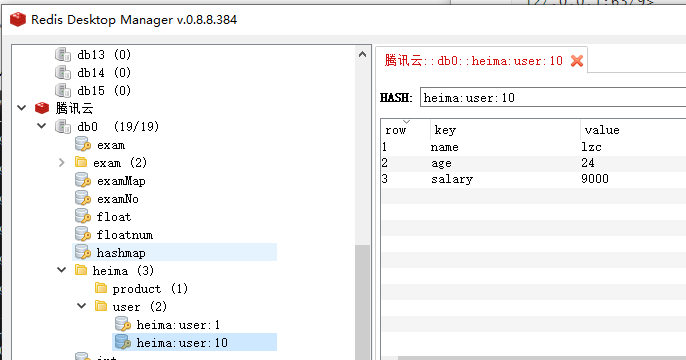Open the heima:user:1 key
Viewport: 686px width, 360px height.
click(x=178, y=325)
